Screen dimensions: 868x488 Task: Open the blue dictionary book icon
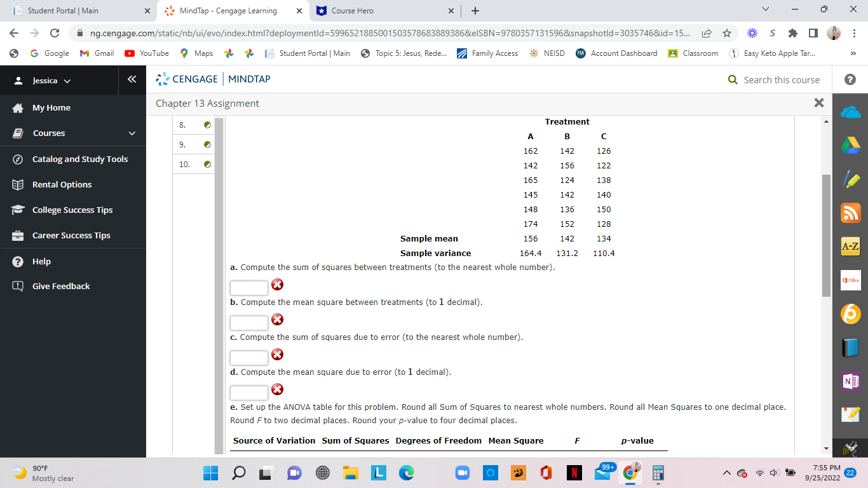850,348
